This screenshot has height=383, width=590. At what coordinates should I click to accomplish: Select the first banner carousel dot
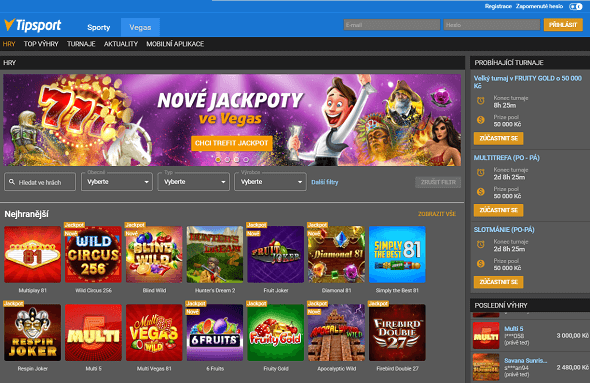click(218, 160)
